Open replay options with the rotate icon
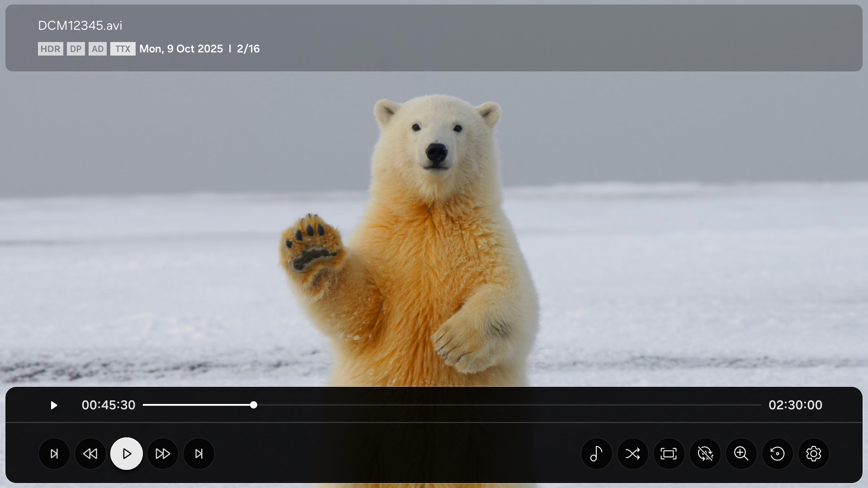 [778, 454]
